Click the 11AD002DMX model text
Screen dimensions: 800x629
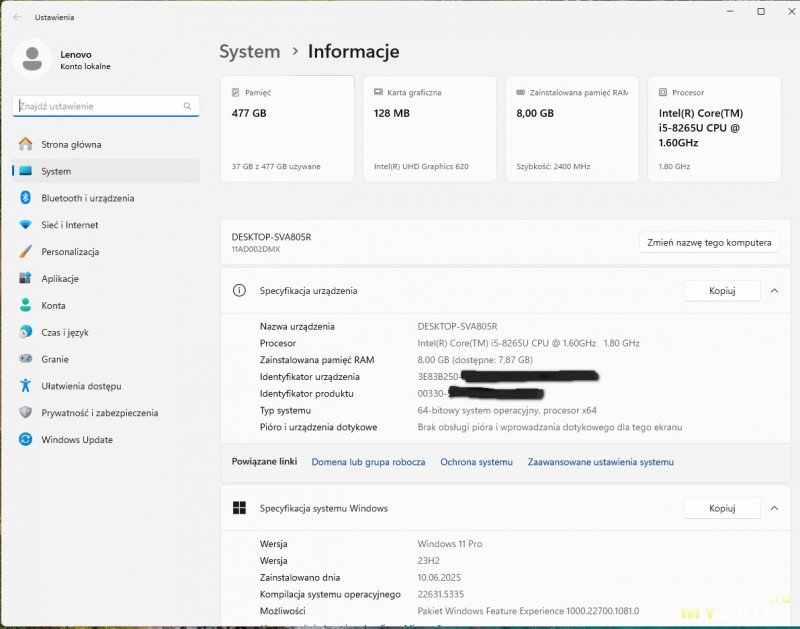(256, 249)
